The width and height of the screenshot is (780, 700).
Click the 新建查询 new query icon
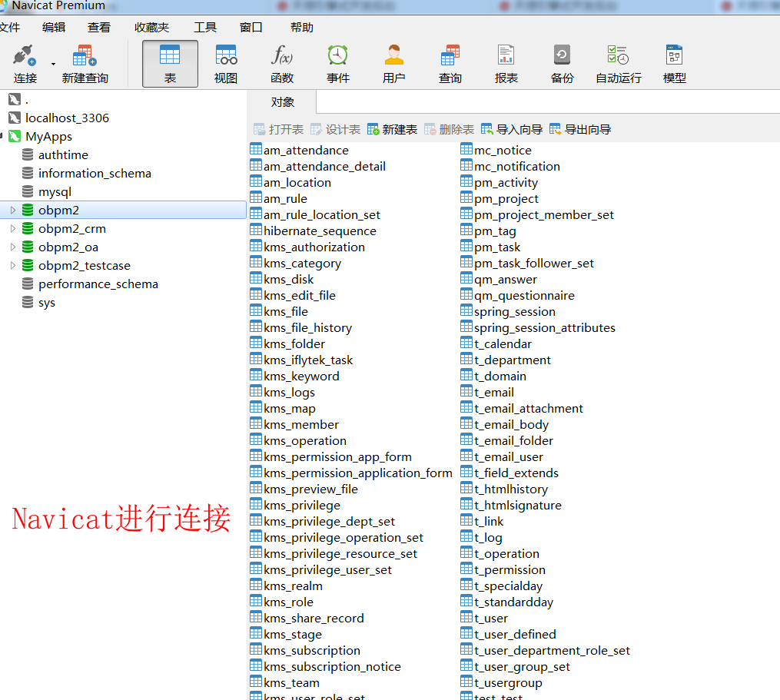85,56
